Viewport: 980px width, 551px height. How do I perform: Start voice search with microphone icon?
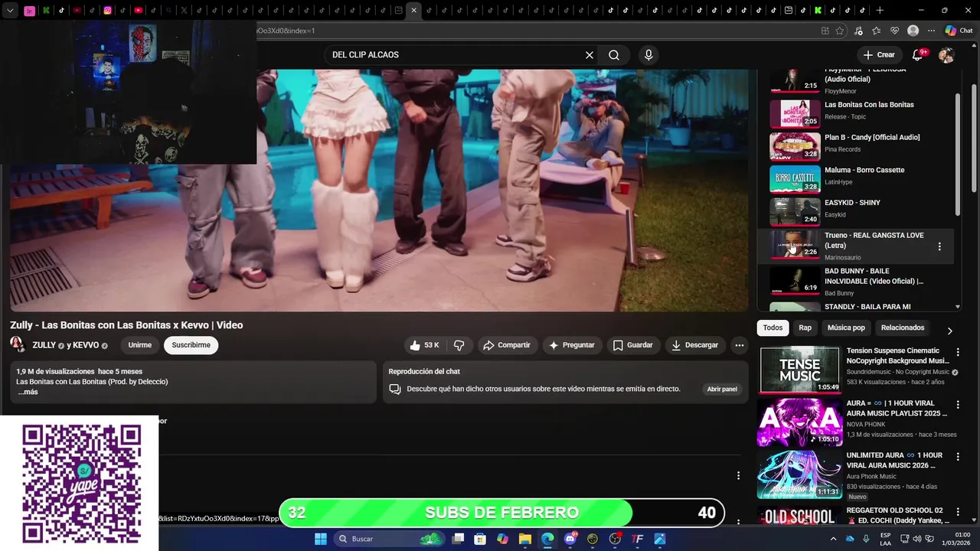tap(648, 55)
